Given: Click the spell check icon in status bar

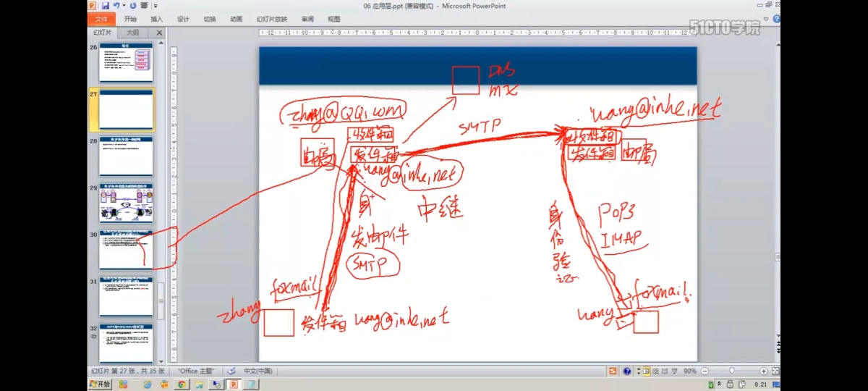Looking at the screenshot, I should (231, 371).
